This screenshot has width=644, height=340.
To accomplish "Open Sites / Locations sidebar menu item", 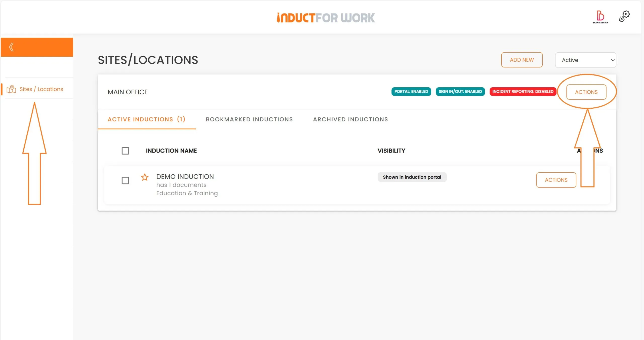I will pos(37,89).
